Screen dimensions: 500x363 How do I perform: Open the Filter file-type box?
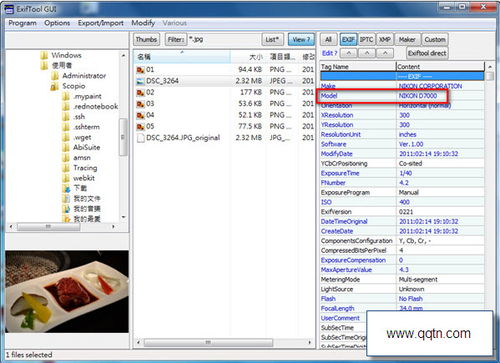224,40
